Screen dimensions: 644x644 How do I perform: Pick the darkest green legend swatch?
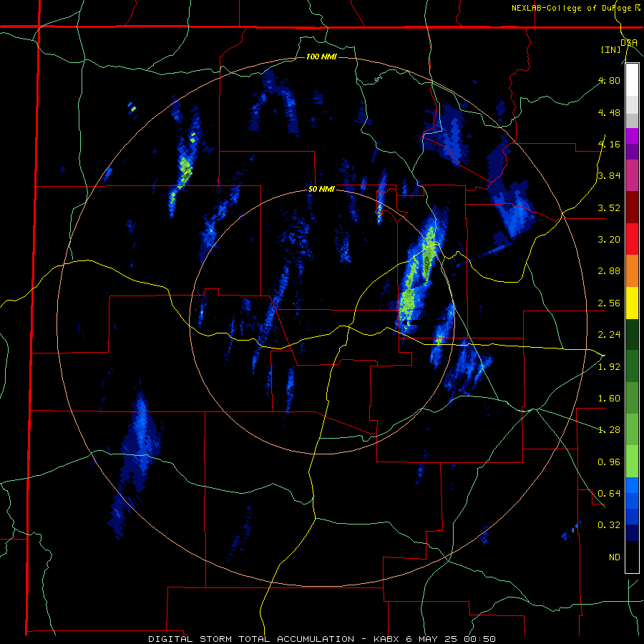pos(632,335)
